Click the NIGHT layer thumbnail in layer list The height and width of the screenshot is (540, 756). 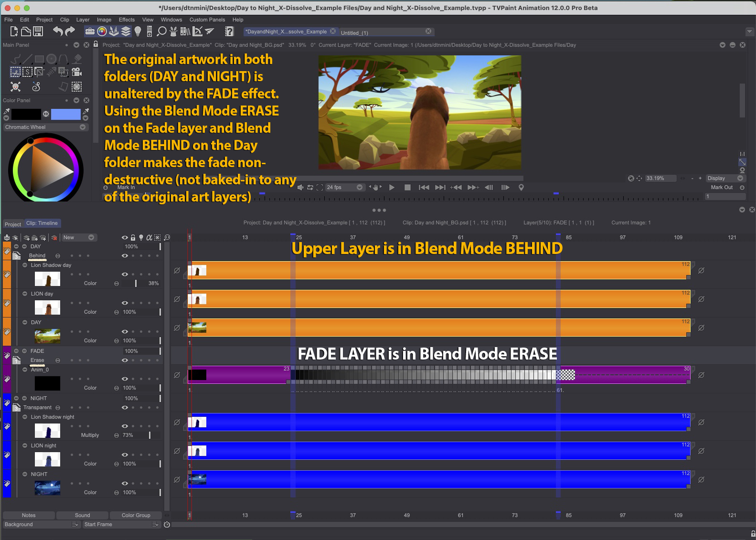click(x=47, y=487)
